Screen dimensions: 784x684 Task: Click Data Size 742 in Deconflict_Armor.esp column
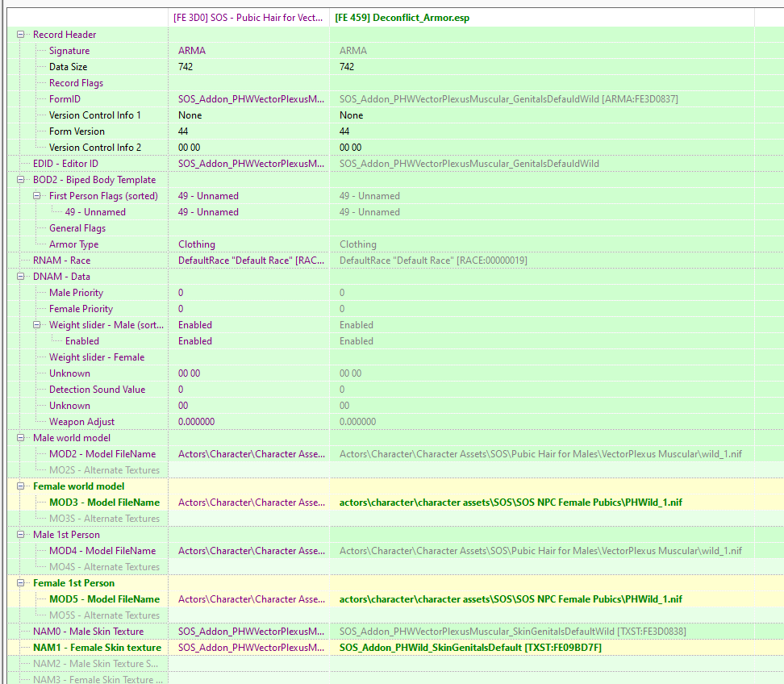347,66
